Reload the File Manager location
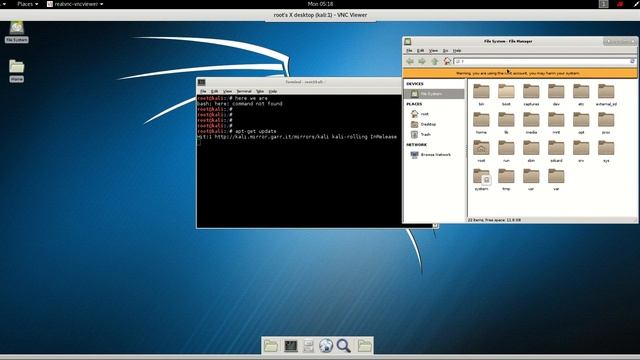The width and height of the screenshot is (640, 360). (633, 61)
